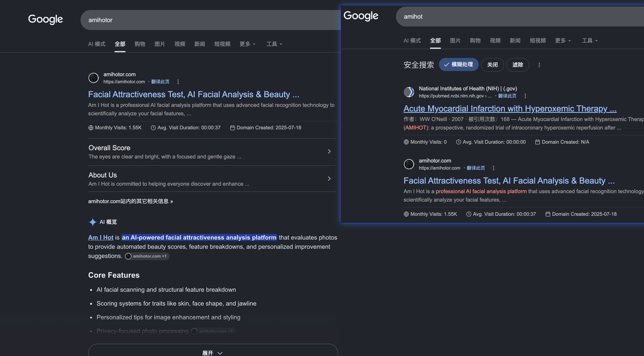This screenshot has width=644, height=356.
Task: Open the 更多 dropdown in right window
Action: (x=563, y=41)
